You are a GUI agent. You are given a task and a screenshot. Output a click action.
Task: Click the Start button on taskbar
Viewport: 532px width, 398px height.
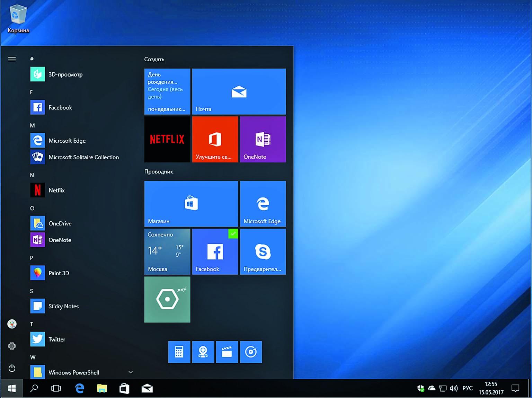tap(12, 389)
